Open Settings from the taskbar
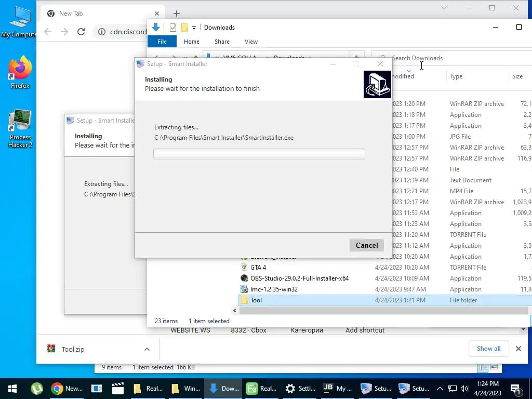This screenshot has height=399, width=532. [300, 389]
